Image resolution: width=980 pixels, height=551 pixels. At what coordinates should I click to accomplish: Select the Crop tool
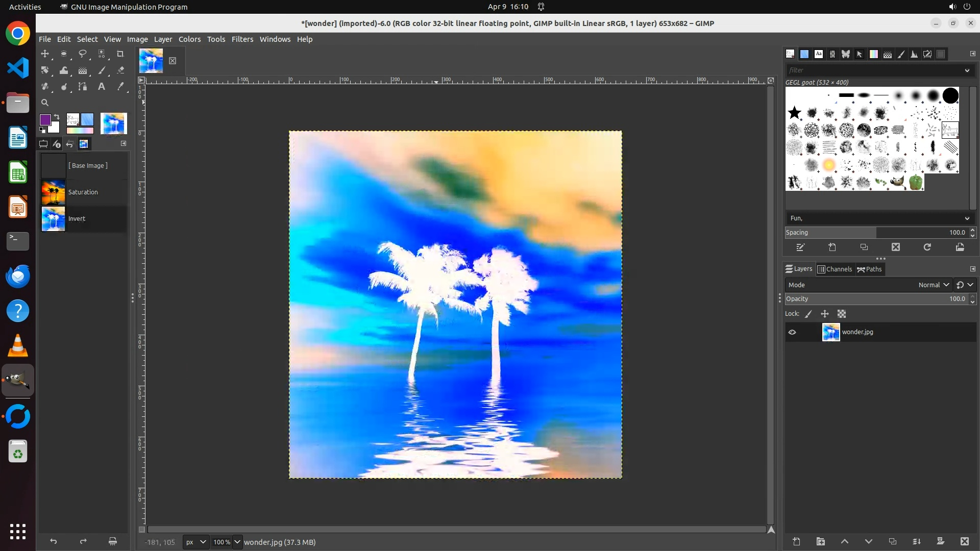pyautogui.click(x=120, y=54)
